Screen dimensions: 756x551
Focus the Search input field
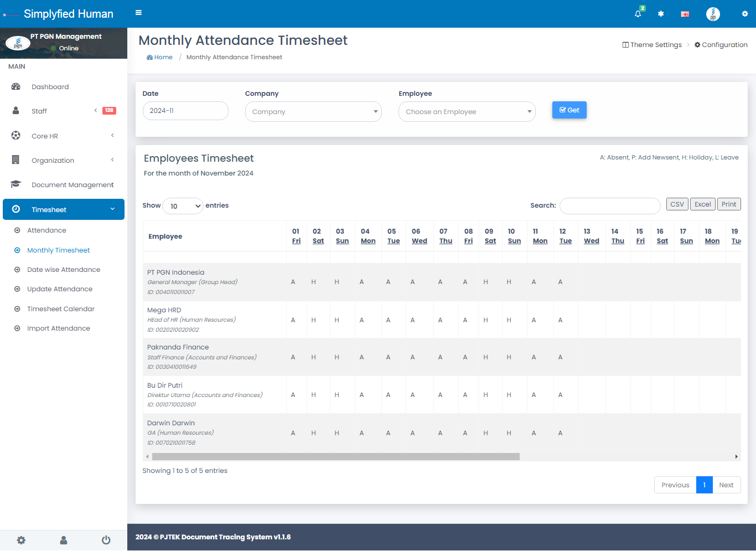click(610, 206)
